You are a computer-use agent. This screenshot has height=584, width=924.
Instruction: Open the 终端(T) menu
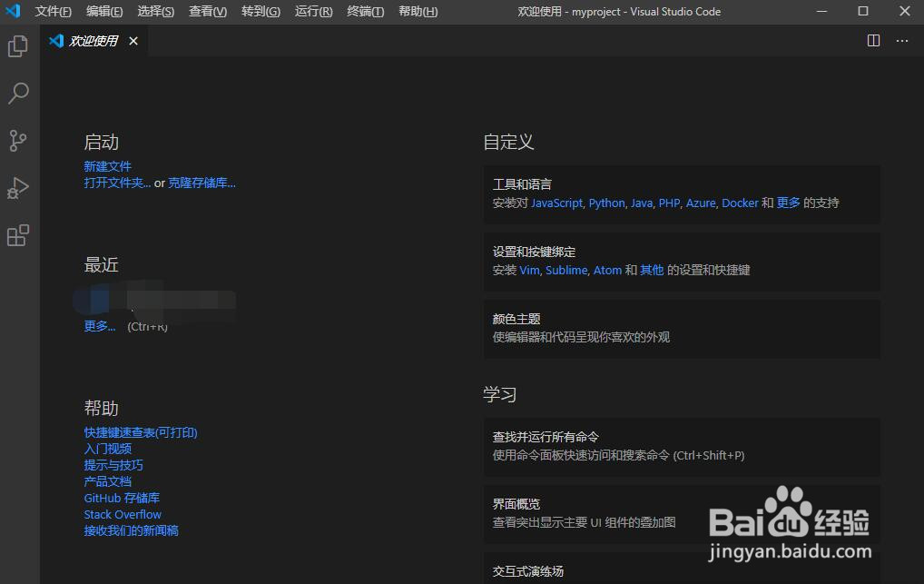pyautogui.click(x=366, y=11)
